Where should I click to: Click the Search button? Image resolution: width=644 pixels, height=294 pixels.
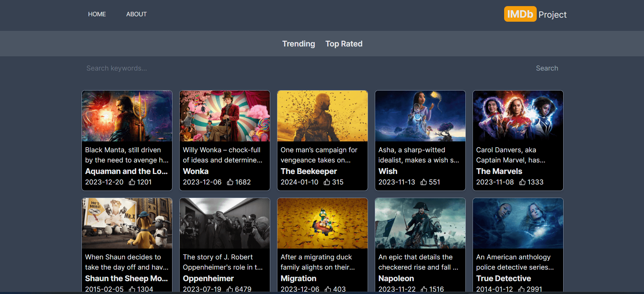(x=547, y=68)
